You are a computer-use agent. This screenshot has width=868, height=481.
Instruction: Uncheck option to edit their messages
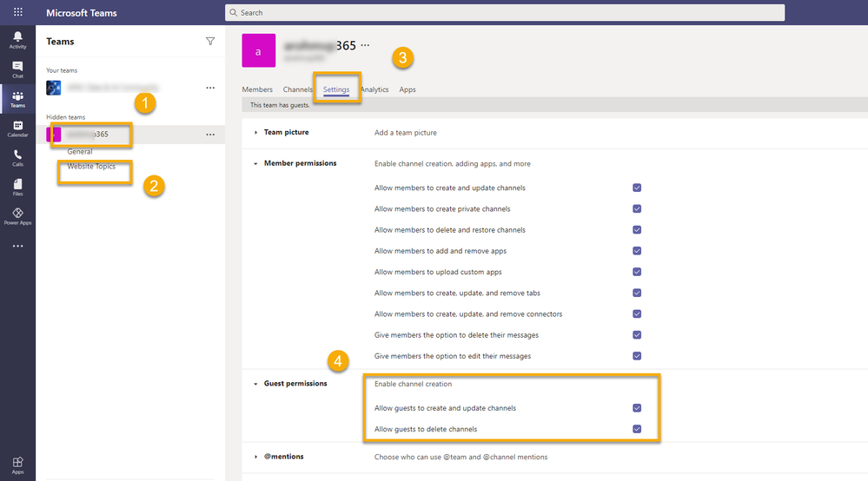(x=637, y=356)
